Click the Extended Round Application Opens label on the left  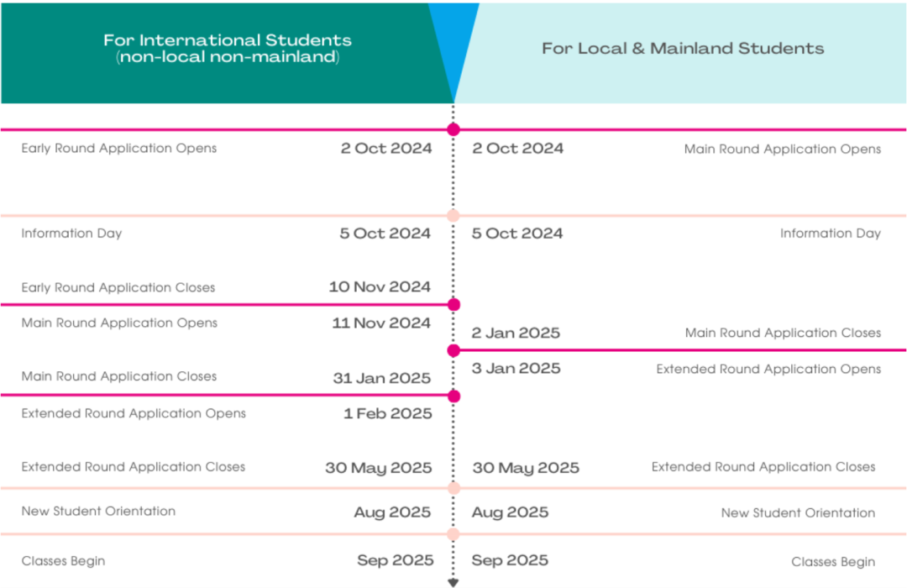tap(134, 414)
